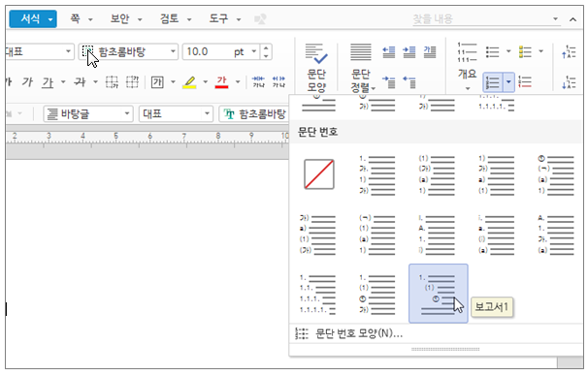This screenshot has width=588, height=376.
Task: Select the '1. 가. 1) 가)' numbering thumbnail
Action: 376,174
